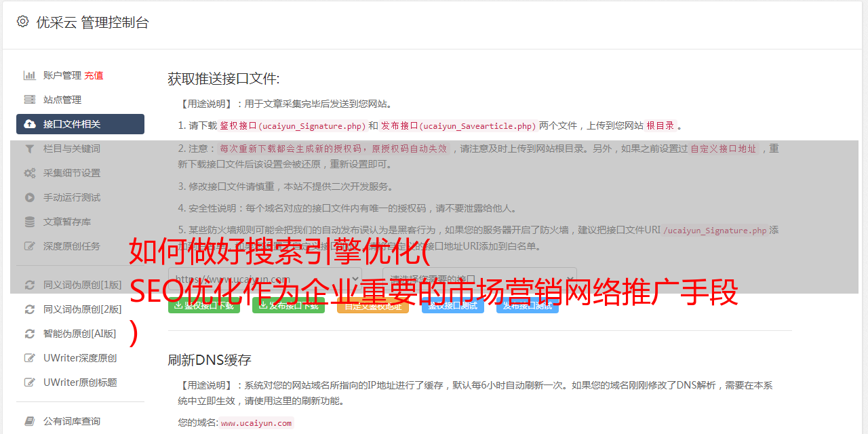Screen dimensions: 868x434
Task: Click the green 鉴权接口下载 button
Action: coord(203,305)
